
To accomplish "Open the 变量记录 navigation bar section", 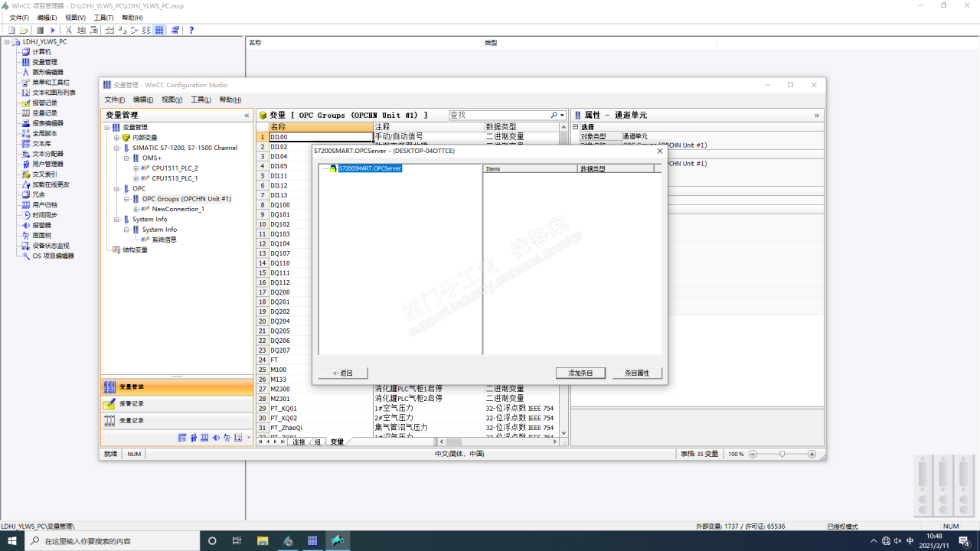I will [177, 420].
